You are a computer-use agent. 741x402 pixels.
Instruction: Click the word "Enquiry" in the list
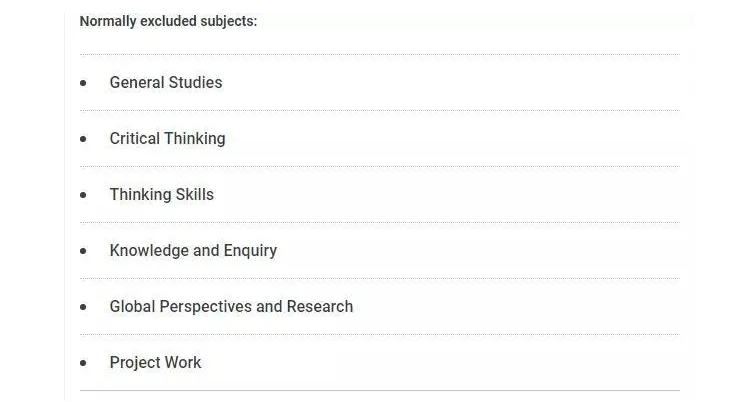(250, 251)
